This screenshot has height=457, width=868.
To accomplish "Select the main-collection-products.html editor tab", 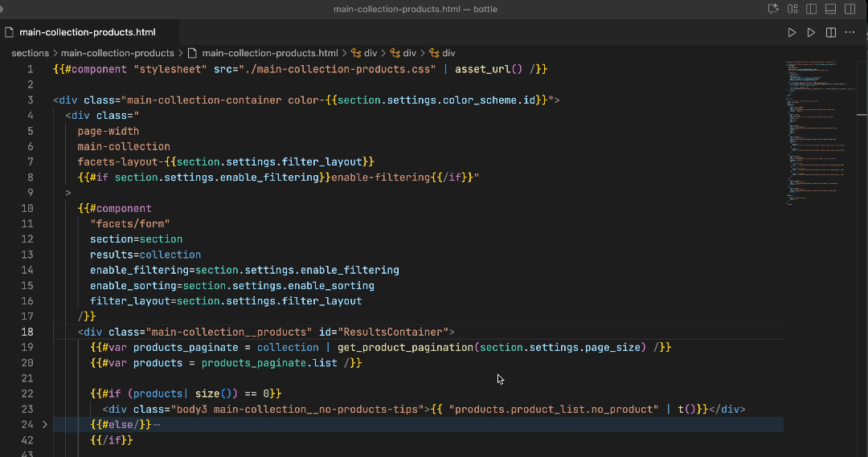I will pos(87,33).
